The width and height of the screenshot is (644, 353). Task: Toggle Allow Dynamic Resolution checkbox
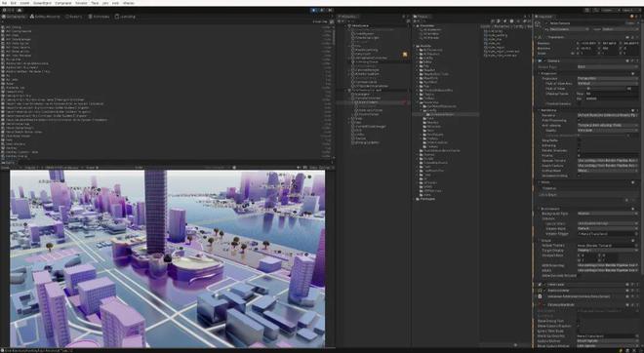coord(579,275)
